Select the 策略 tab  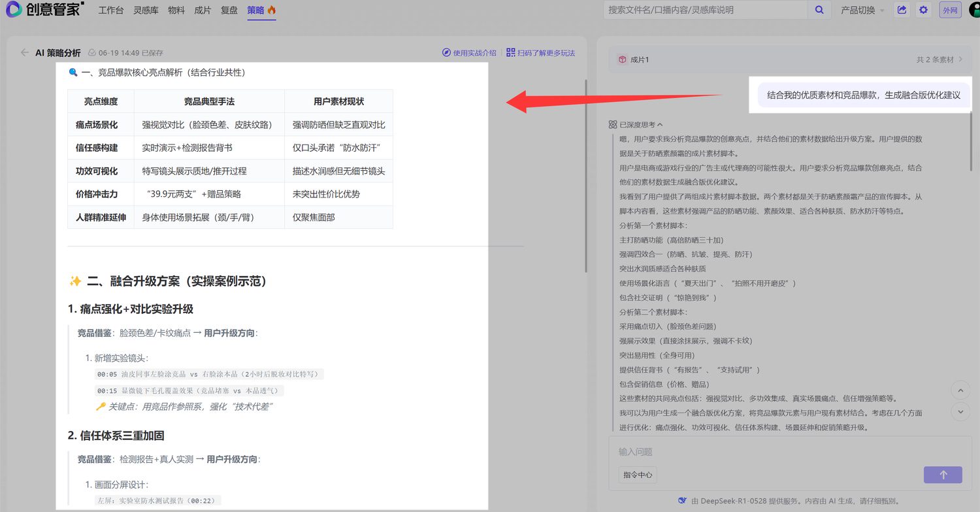261,10
